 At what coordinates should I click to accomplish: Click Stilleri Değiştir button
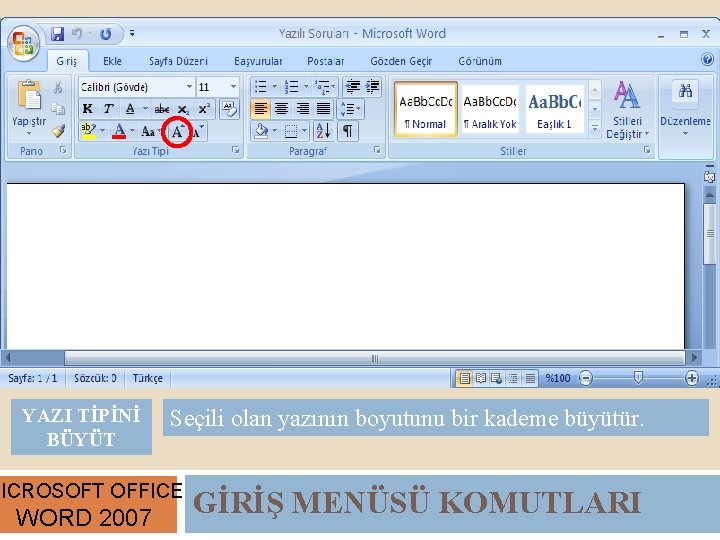pos(627,109)
